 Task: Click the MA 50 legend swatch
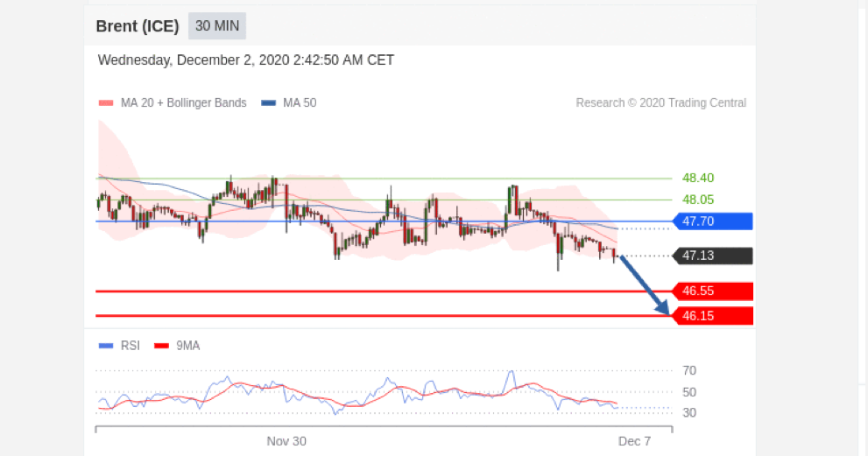(269, 103)
